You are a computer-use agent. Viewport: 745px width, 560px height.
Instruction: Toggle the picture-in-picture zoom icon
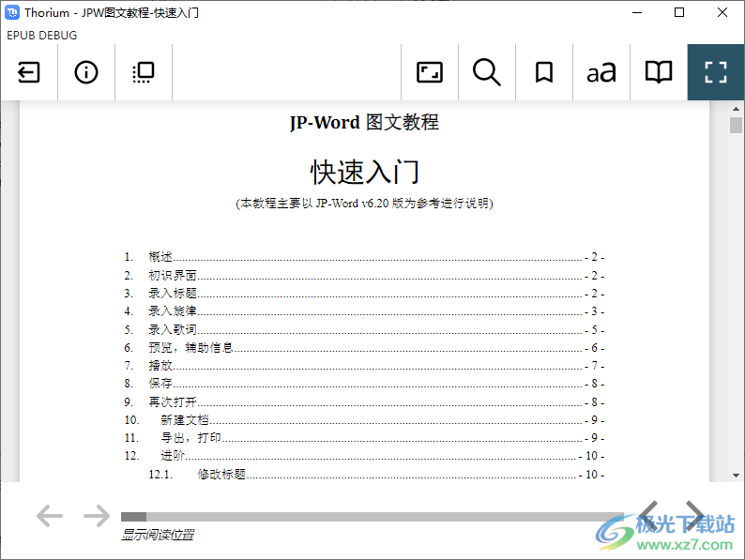(430, 72)
